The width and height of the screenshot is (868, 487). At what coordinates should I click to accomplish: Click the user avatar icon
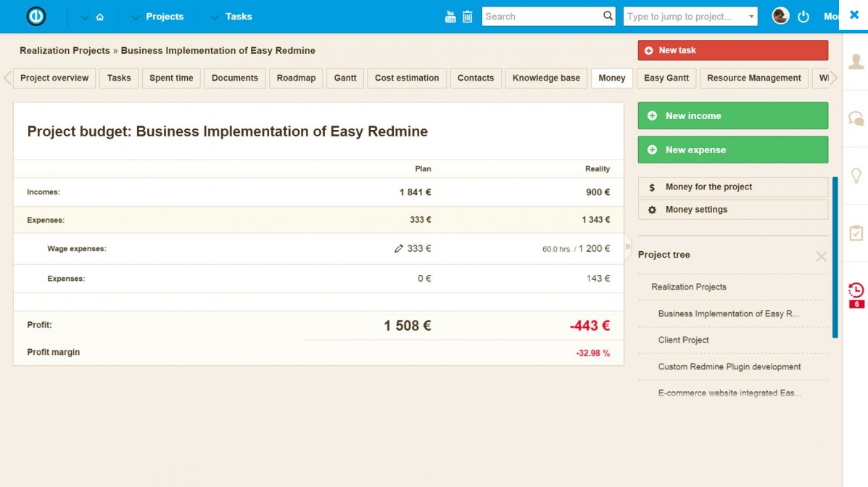point(780,16)
